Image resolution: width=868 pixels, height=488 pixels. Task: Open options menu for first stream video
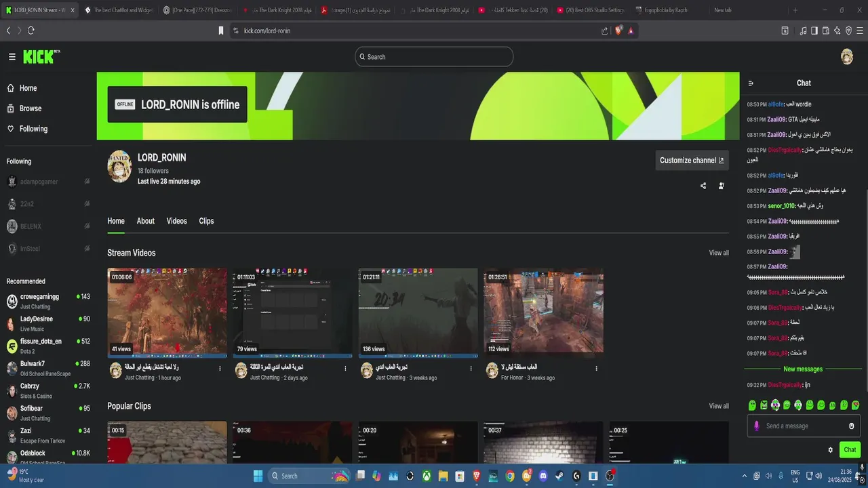click(x=220, y=369)
